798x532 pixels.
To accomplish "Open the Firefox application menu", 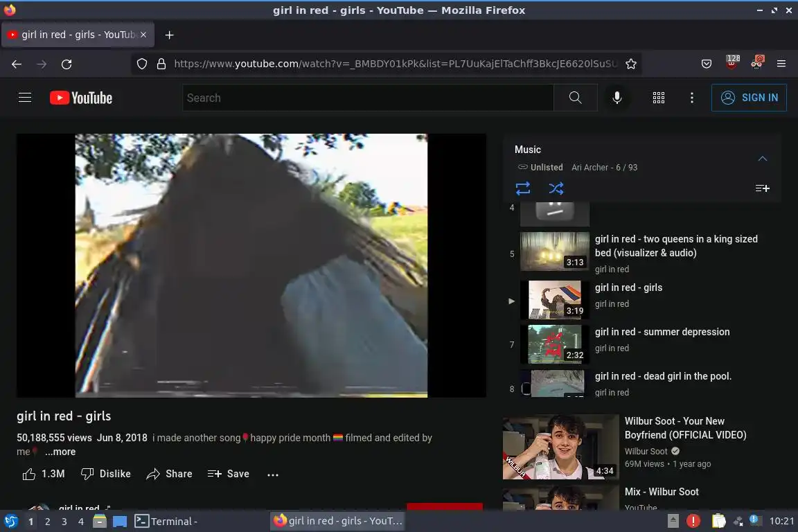I will [781, 64].
